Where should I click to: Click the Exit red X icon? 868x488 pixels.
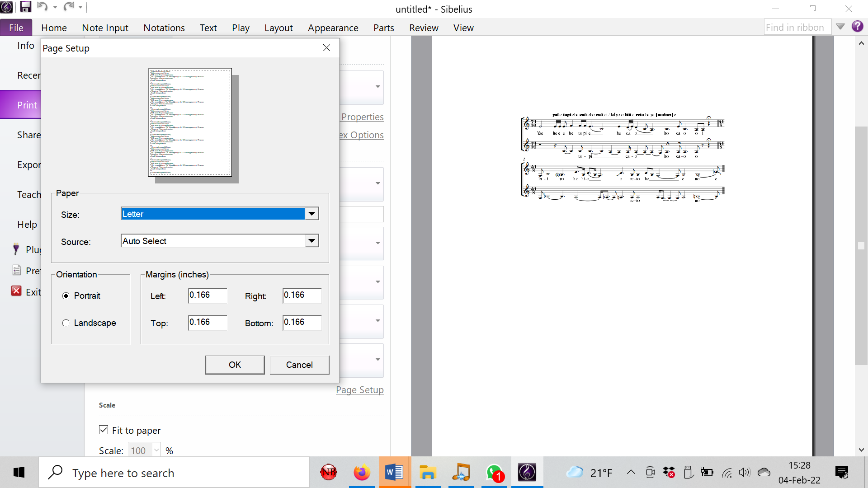(16, 291)
